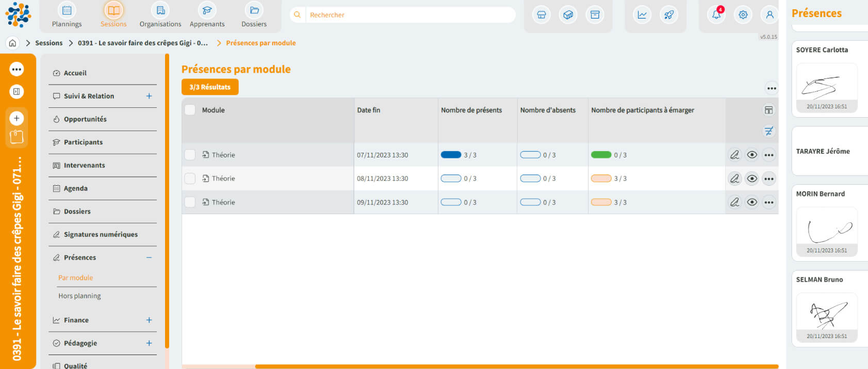Tick the checkbox for the 07/11/2023 Théorie row
This screenshot has width=868, height=369.
pos(190,155)
